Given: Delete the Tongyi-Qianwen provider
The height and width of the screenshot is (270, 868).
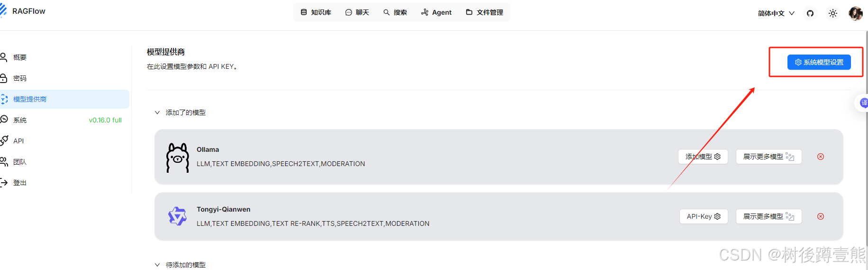Looking at the screenshot, I should [x=821, y=216].
